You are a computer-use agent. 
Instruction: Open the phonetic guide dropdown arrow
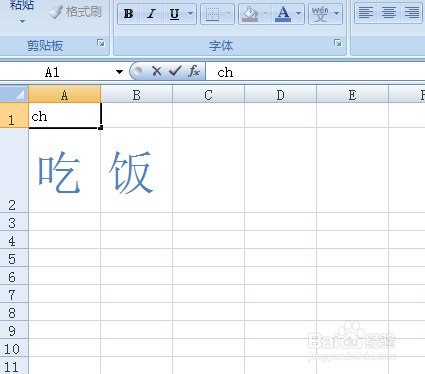(x=337, y=14)
